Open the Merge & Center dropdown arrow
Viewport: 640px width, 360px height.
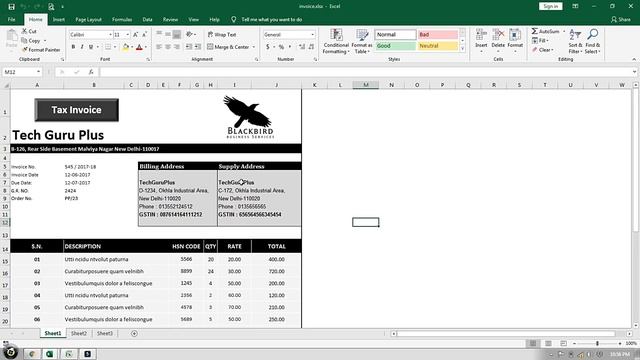click(254, 47)
